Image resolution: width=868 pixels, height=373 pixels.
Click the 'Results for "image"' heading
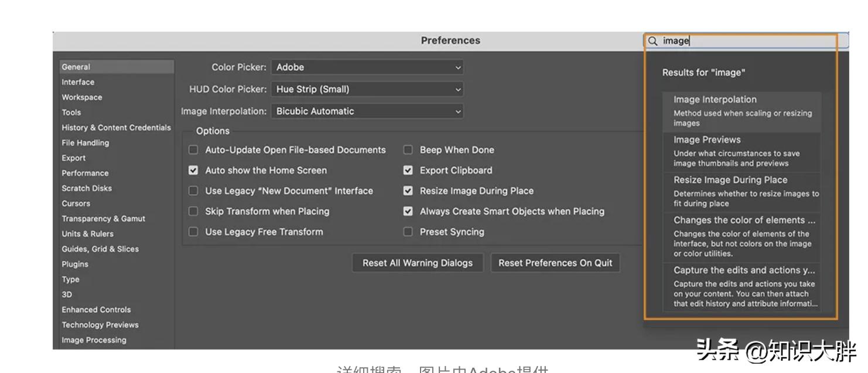704,73
